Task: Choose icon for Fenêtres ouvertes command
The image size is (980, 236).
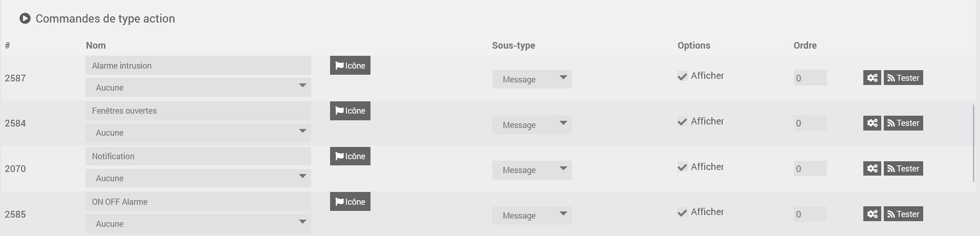Action: tap(350, 111)
